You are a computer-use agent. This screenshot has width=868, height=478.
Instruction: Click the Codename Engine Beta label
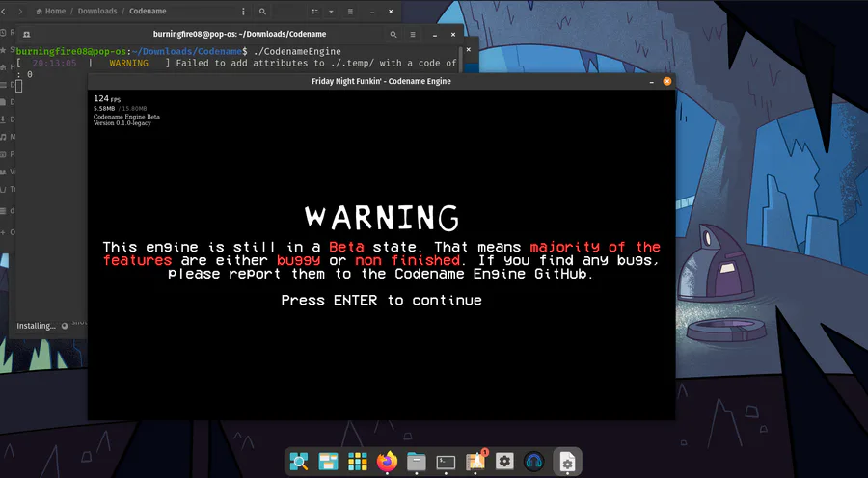[x=126, y=117]
